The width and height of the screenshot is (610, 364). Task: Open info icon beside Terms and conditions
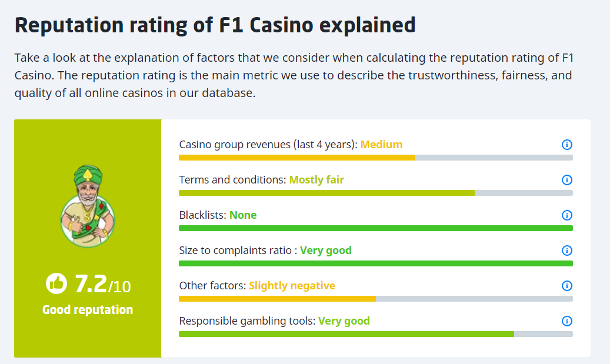tap(567, 180)
